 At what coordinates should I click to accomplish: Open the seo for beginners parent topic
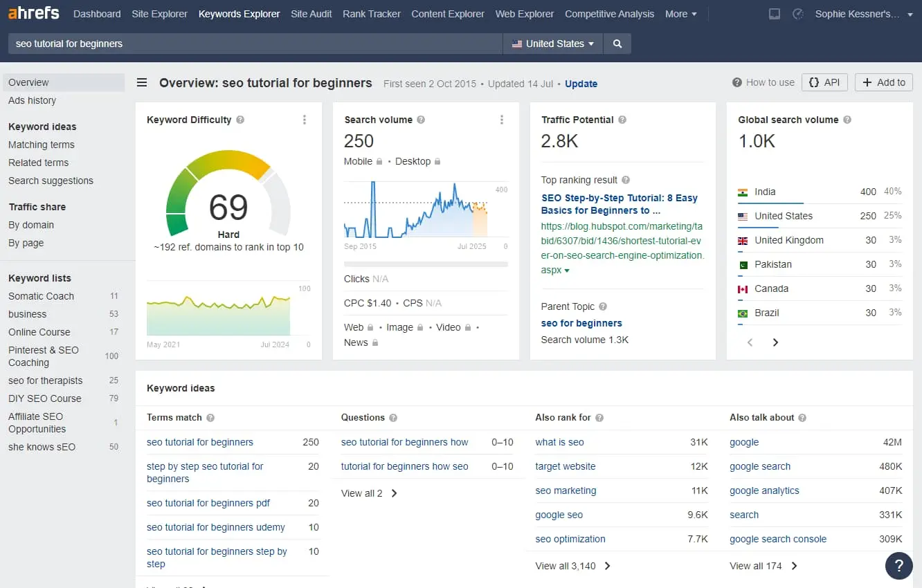(581, 323)
